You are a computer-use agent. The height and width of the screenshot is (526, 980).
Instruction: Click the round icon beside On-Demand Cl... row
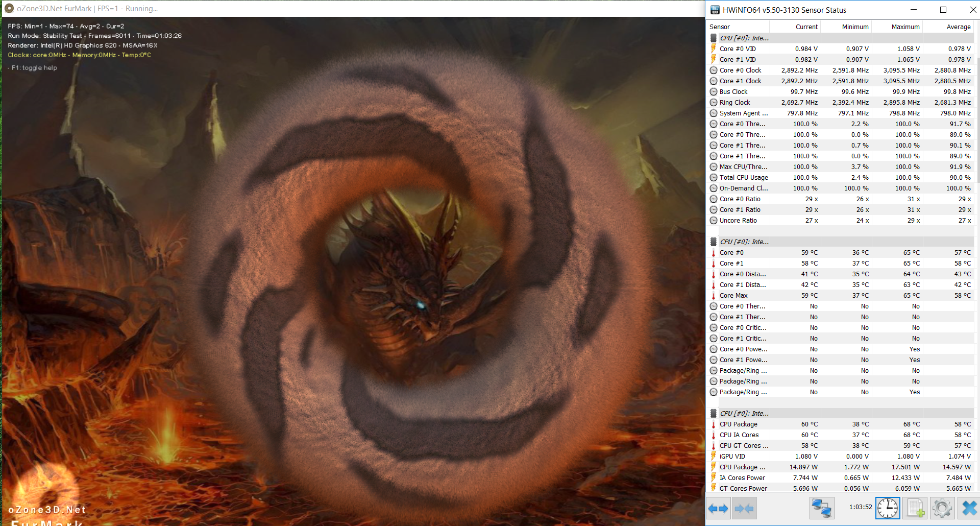click(x=714, y=188)
